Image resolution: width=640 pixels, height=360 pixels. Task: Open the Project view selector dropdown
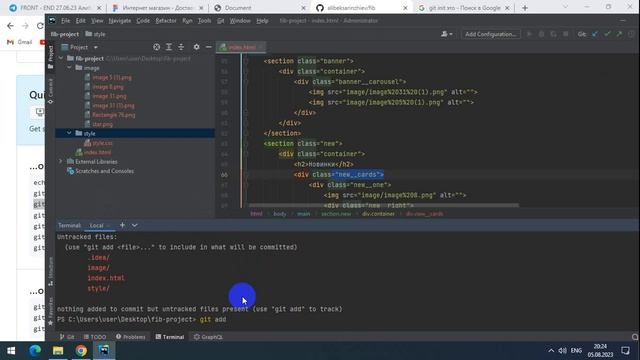80,47
